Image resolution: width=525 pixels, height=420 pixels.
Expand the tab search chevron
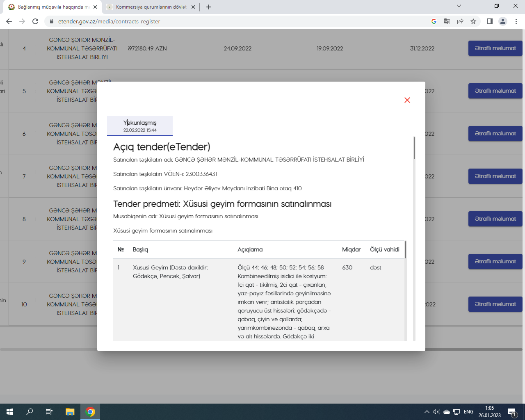point(459,6)
